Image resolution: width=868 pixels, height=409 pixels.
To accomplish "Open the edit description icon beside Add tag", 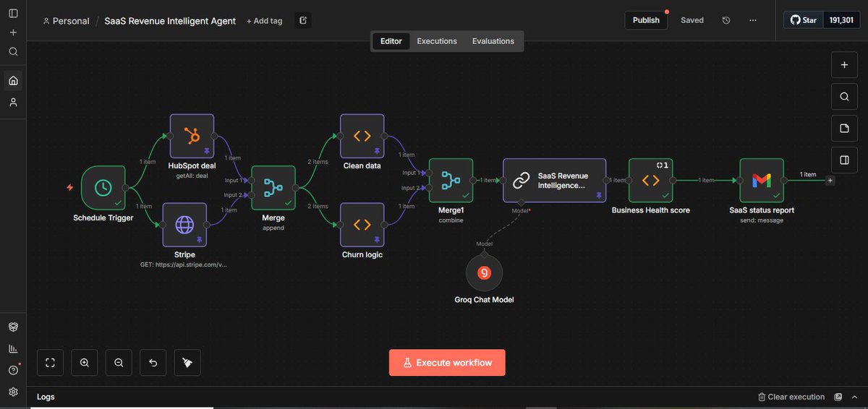I will pos(303,20).
